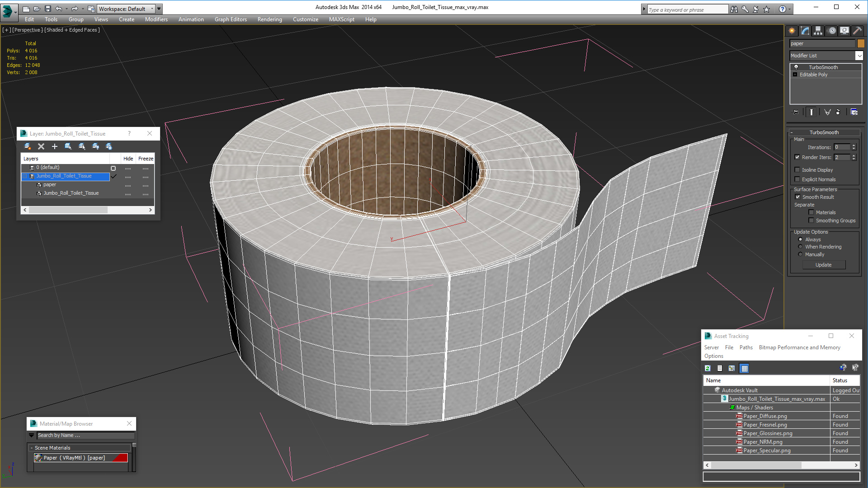Open the Modifier List dropdown

coord(859,56)
